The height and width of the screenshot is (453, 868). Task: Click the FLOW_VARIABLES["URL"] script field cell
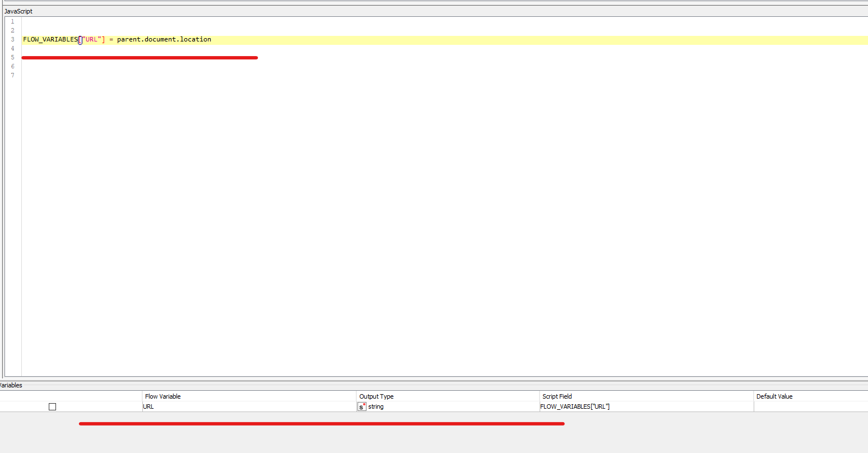click(x=575, y=406)
